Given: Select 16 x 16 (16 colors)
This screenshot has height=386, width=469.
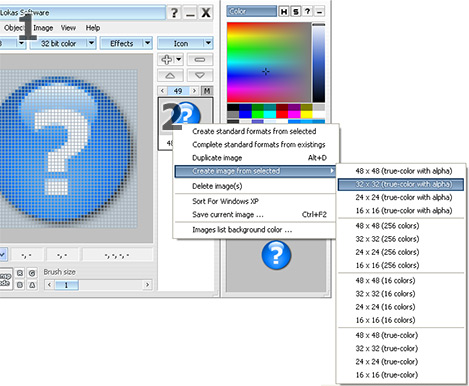Looking at the screenshot, I should pos(401,320).
